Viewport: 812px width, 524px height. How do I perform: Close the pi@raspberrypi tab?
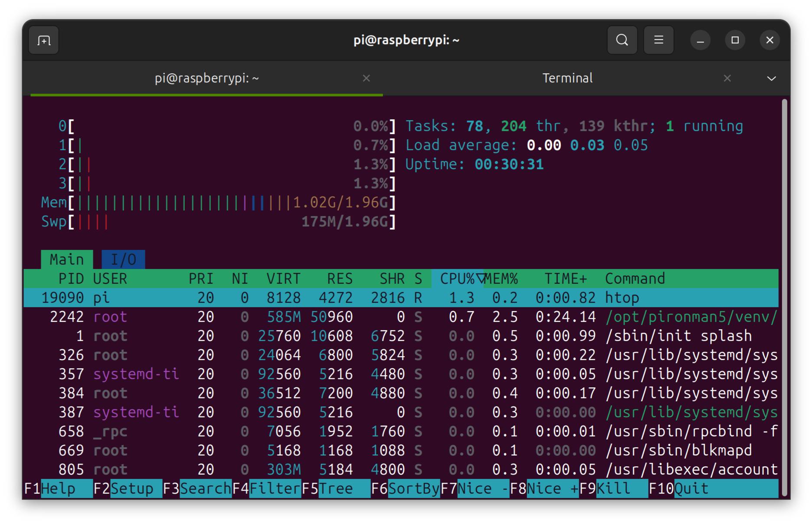[x=366, y=78]
